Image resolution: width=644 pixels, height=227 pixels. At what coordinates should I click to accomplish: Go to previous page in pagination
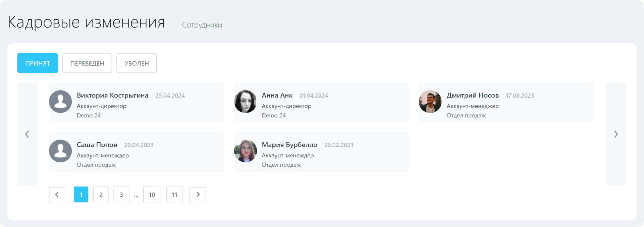tap(57, 195)
